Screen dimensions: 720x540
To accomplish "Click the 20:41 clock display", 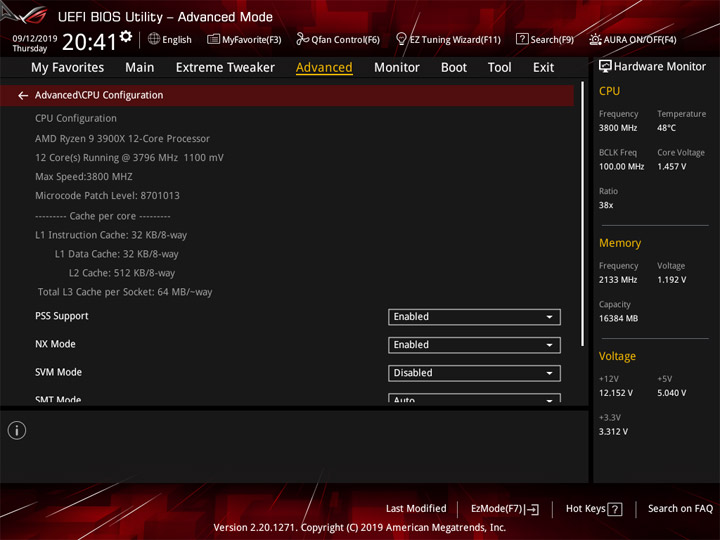I will pos(90,42).
